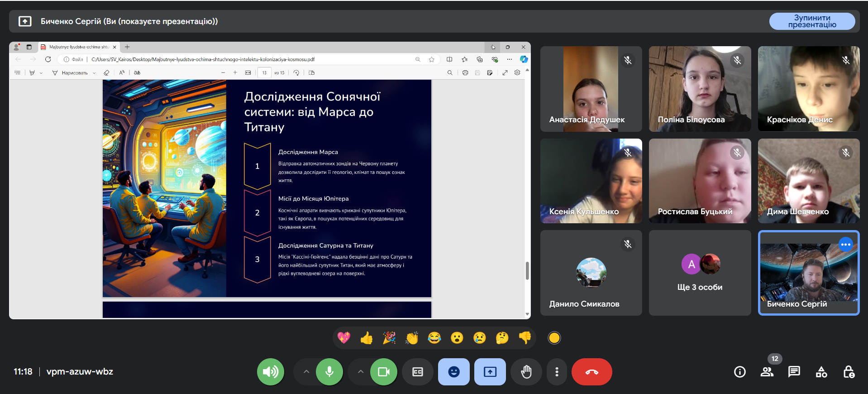The width and height of the screenshot is (868, 394).
Task: Toggle closed captions
Action: click(418, 372)
